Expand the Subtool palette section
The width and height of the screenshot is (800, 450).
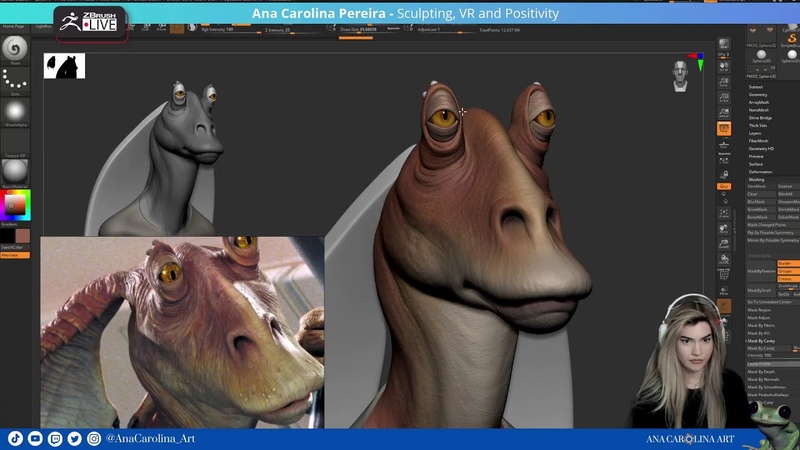point(756,87)
